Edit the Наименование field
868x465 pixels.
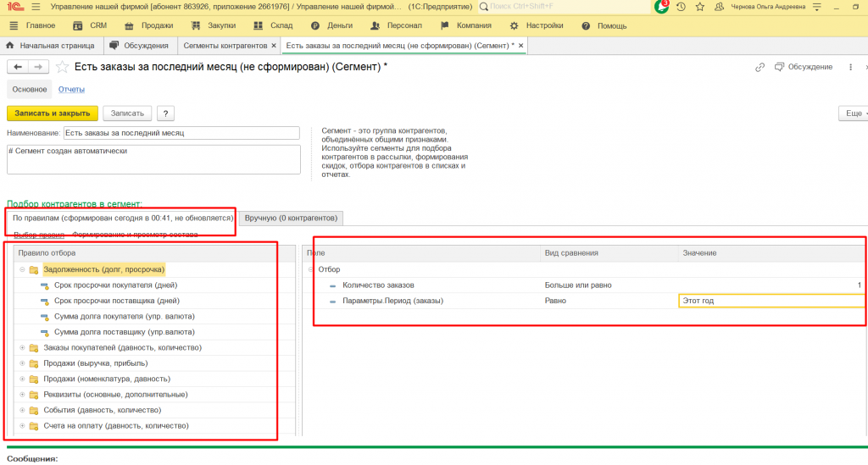pyautogui.click(x=181, y=133)
